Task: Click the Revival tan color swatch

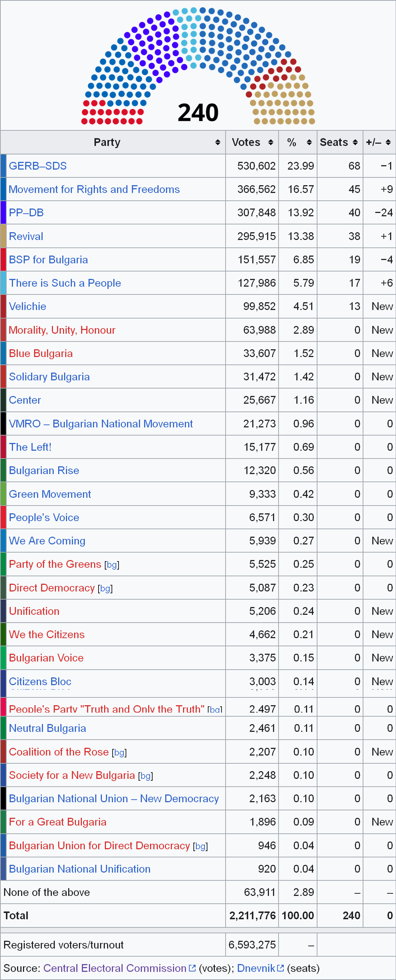Action: pos(3,236)
